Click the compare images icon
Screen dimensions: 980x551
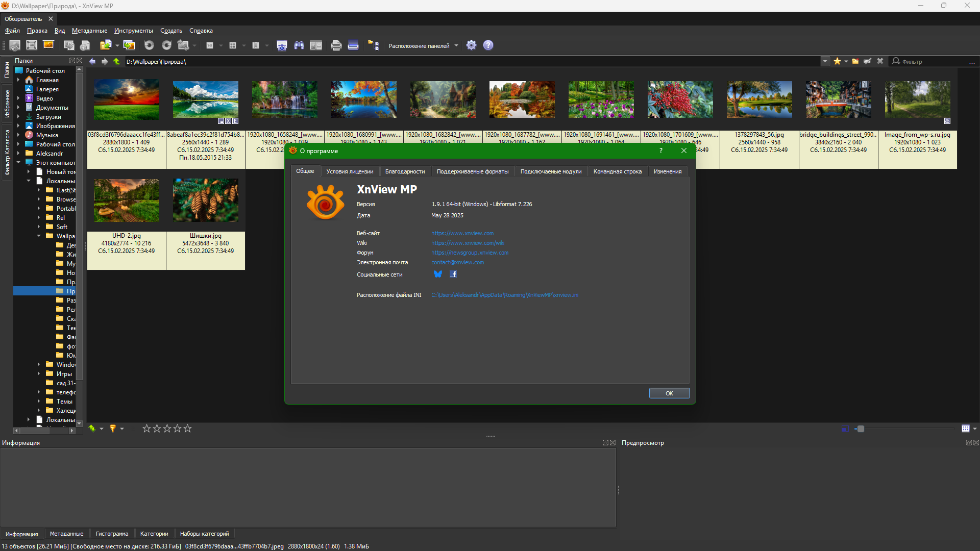coord(316,45)
